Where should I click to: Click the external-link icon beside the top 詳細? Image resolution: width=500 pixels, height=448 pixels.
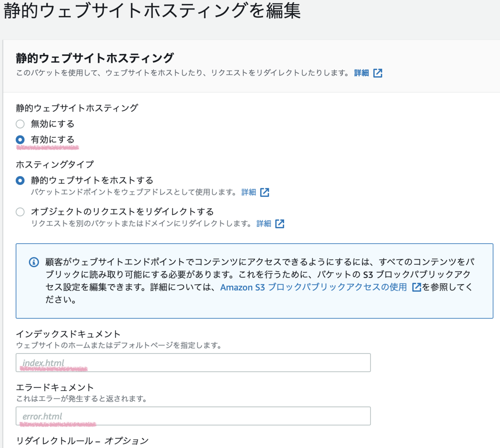[378, 72]
